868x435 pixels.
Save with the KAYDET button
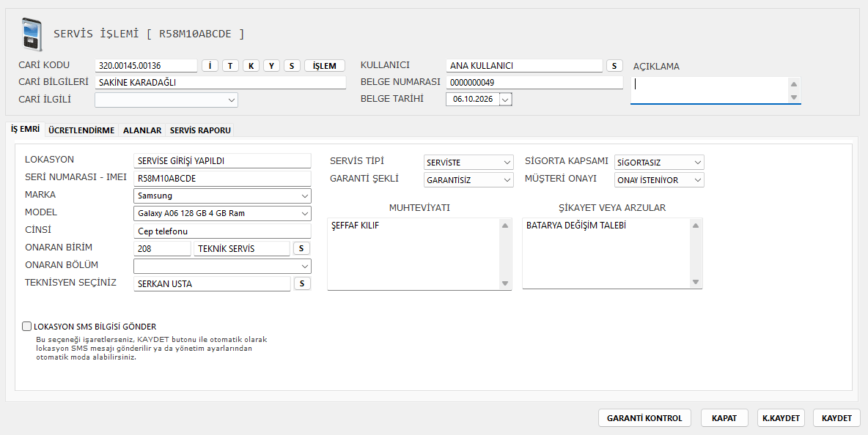836,418
